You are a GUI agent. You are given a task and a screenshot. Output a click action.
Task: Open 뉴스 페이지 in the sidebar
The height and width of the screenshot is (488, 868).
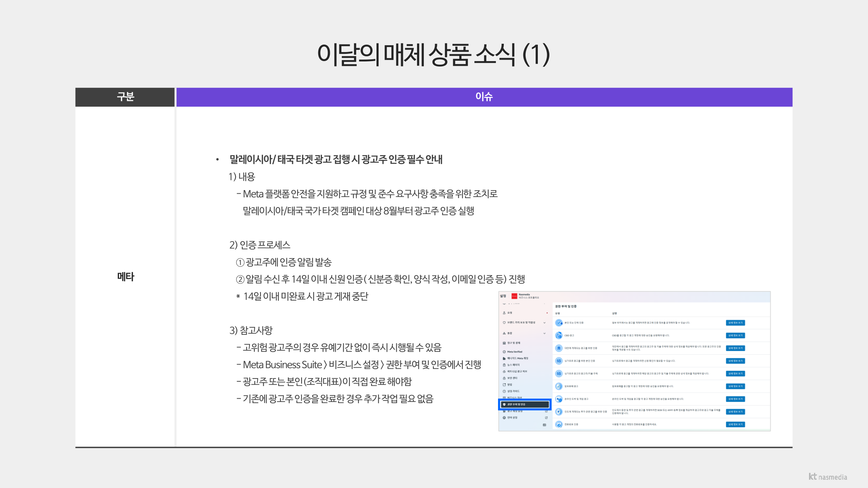[513, 365]
